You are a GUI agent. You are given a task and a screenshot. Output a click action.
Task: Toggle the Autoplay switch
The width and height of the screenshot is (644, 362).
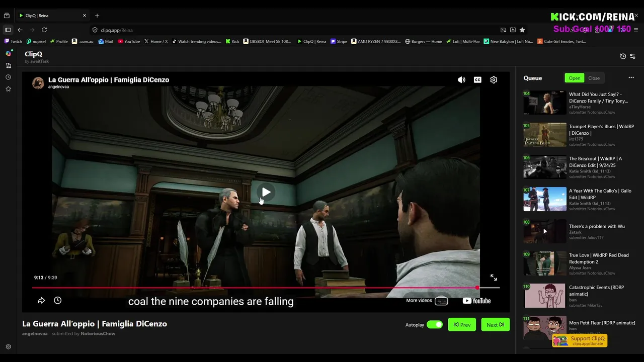click(435, 325)
